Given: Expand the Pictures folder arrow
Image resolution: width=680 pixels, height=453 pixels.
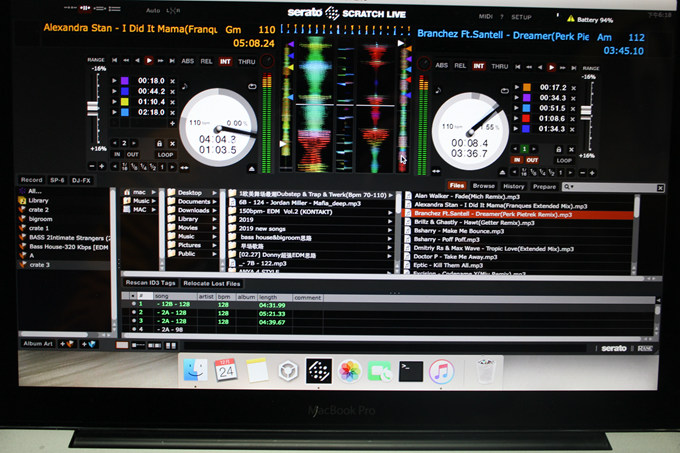Looking at the screenshot, I should (x=214, y=245).
